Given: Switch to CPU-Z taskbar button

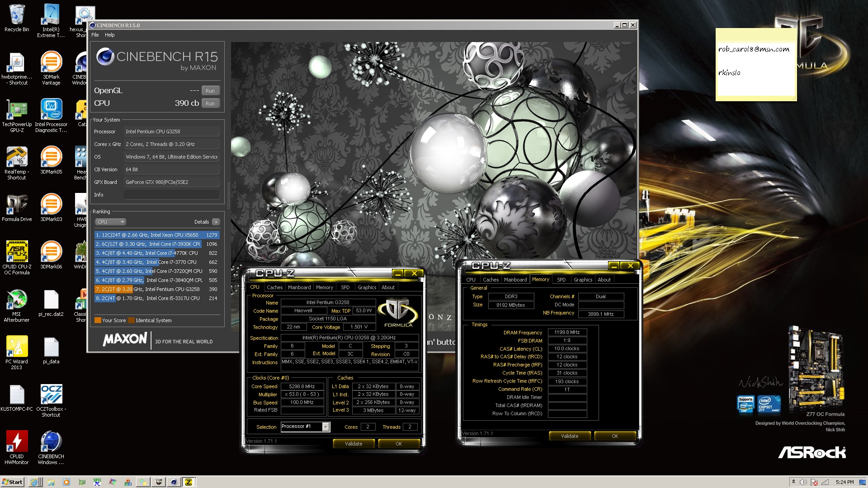Looking at the screenshot, I should (x=189, y=482).
